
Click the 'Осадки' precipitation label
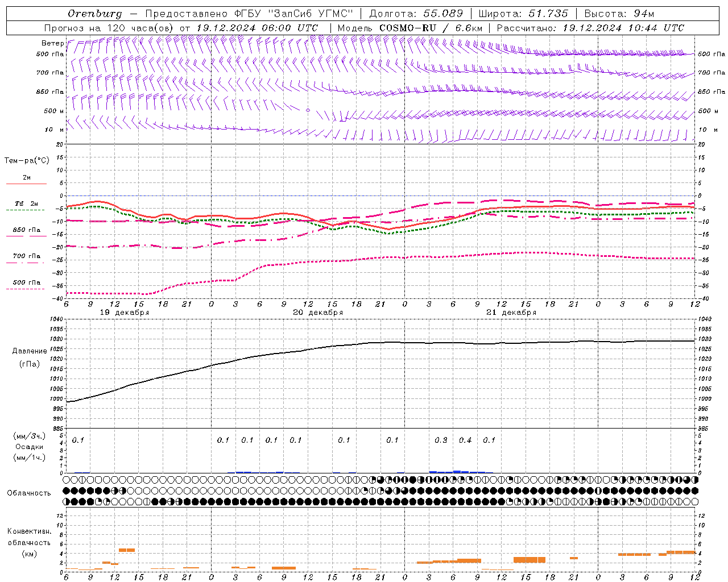29,447
